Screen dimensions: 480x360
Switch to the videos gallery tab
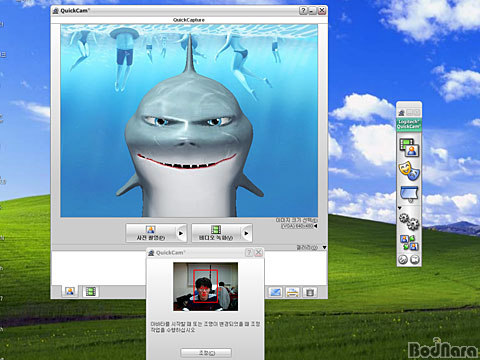(91, 292)
